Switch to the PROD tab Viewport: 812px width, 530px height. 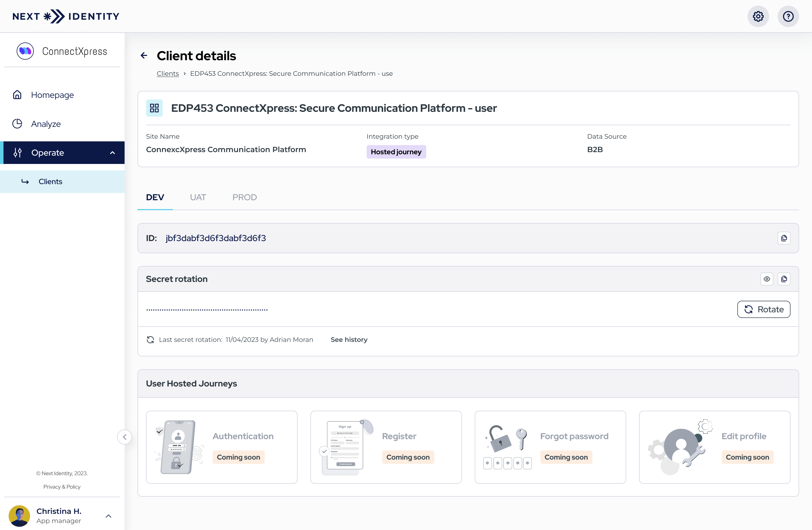tap(244, 197)
